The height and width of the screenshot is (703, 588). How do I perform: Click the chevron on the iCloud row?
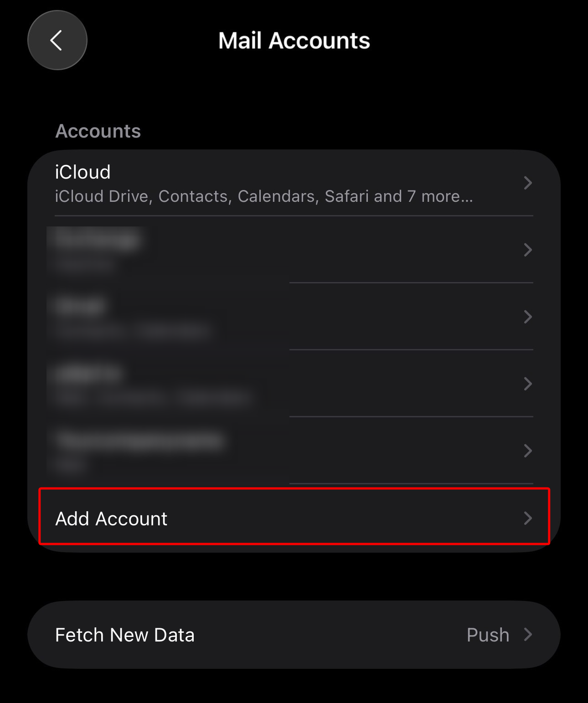coord(528,183)
